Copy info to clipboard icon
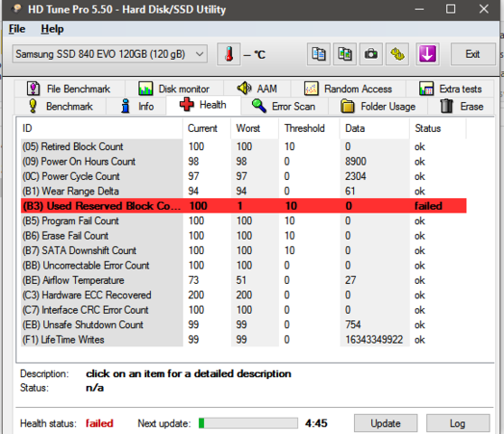The height and width of the screenshot is (434, 504). pos(319,54)
